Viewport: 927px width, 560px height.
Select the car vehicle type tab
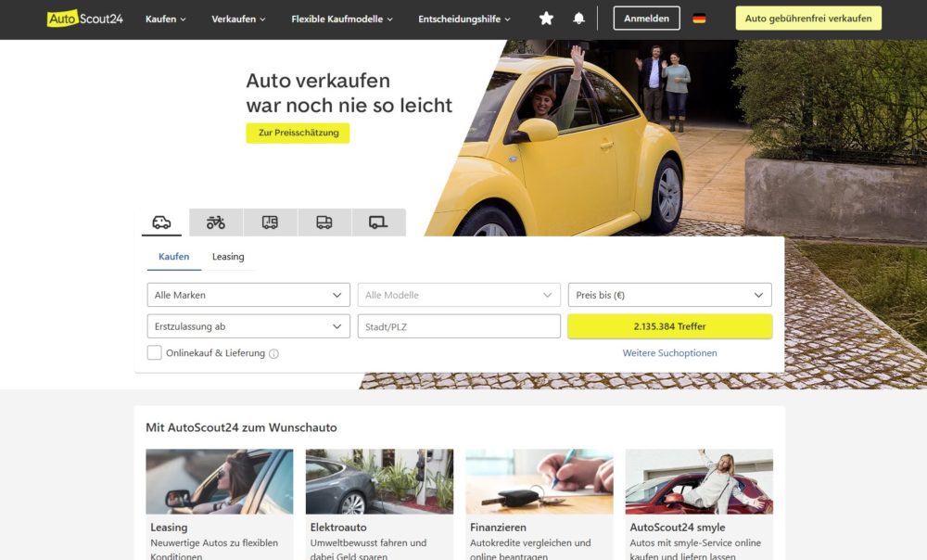[x=161, y=223]
